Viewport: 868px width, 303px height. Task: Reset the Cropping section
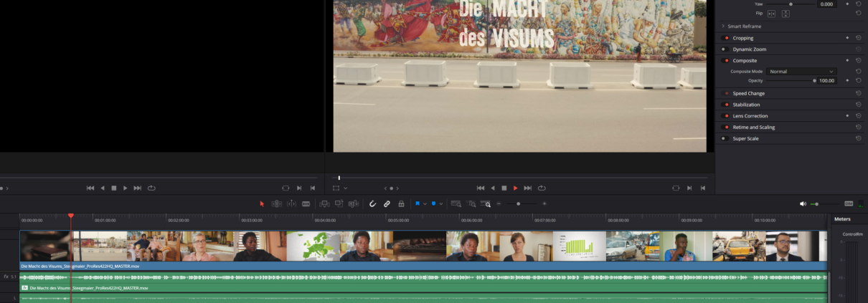pyautogui.click(x=859, y=38)
